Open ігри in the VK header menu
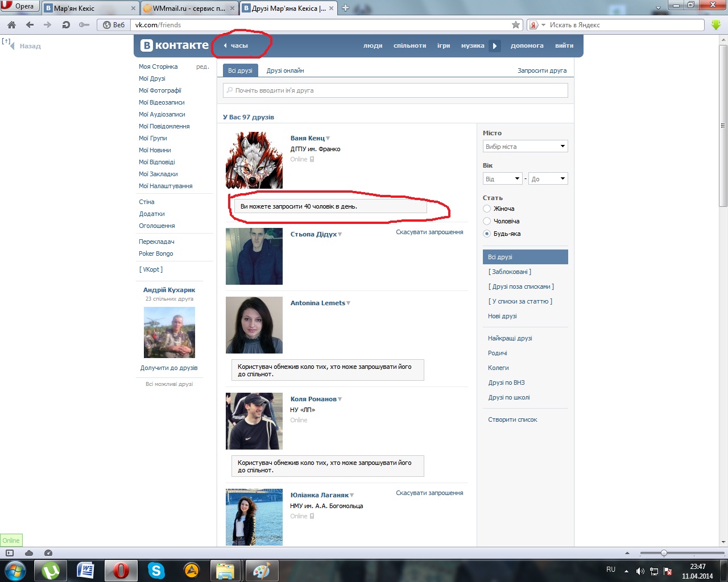The image size is (728, 582). (x=444, y=45)
